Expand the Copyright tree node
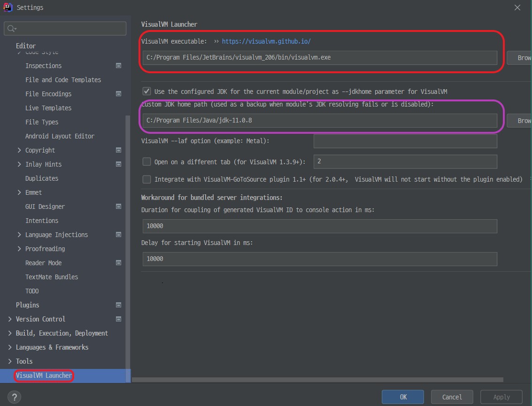The image size is (532, 406). click(x=19, y=150)
